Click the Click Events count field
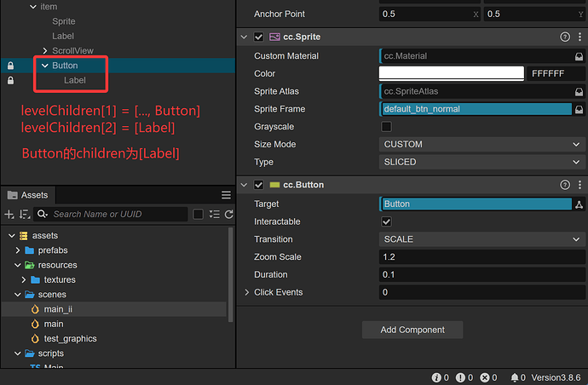The width and height of the screenshot is (588, 385). click(481, 292)
